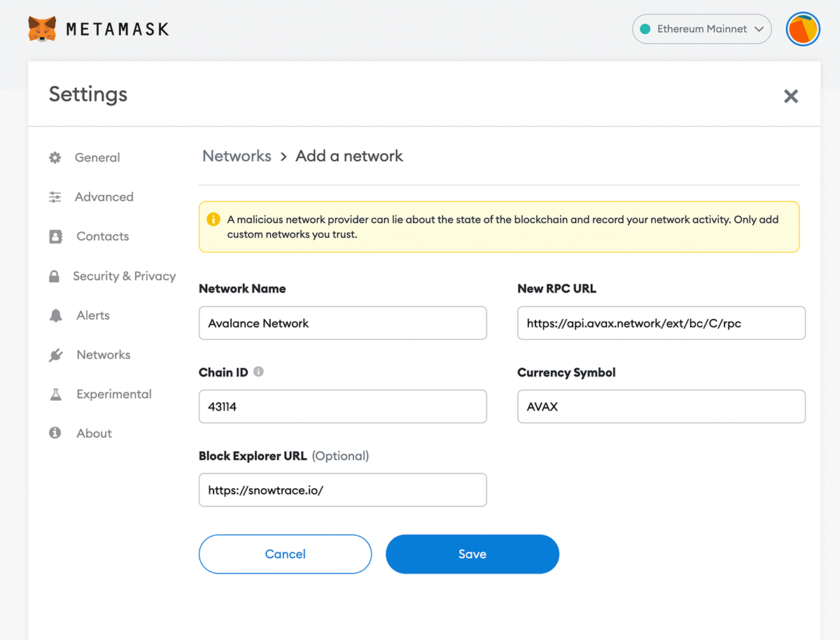This screenshot has width=840, height=640.
Task: Open the Security & Privacy tab
Action: 124,276
